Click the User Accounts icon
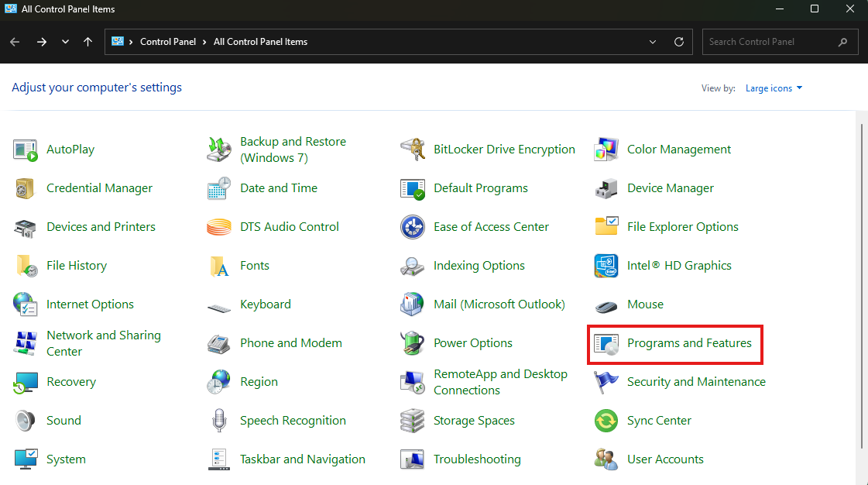This screenshot has height=485, width=868. [x=606, y=459]
